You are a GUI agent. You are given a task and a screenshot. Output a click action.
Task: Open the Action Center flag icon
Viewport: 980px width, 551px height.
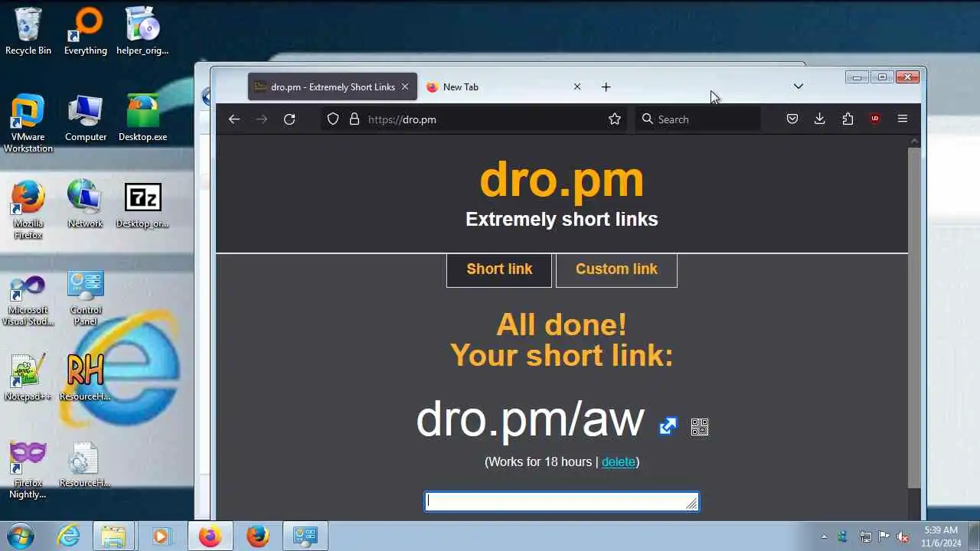click(884, 536)
